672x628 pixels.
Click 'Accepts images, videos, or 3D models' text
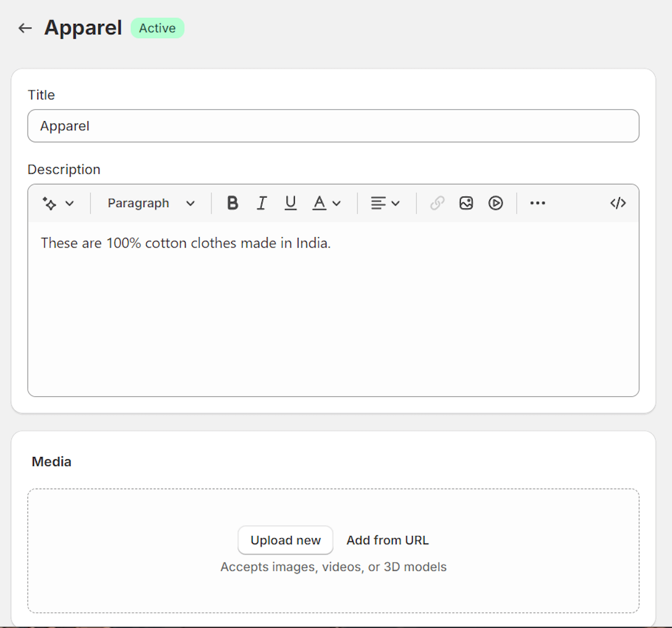[333, 567]
